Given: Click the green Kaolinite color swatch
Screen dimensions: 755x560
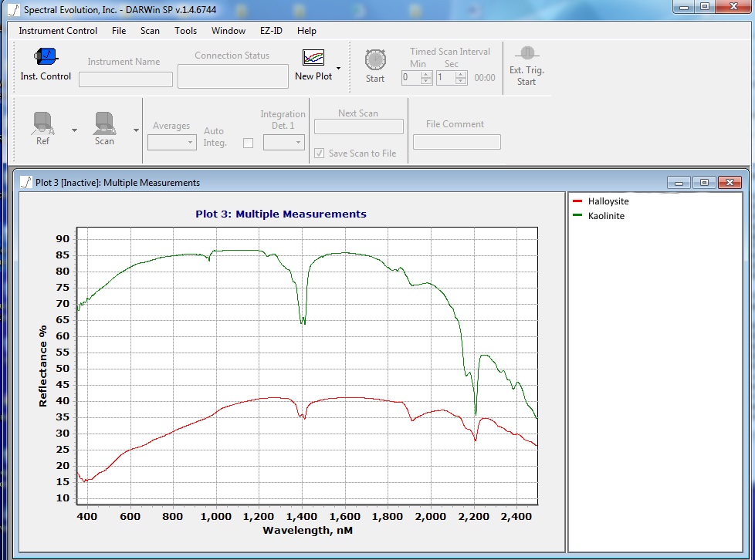Looking at the screenshot, I should (x=576, y=216).
